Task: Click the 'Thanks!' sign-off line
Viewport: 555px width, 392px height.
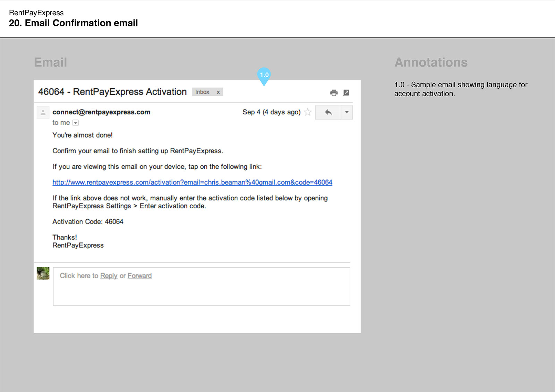Action: click(x=65, y=237)
